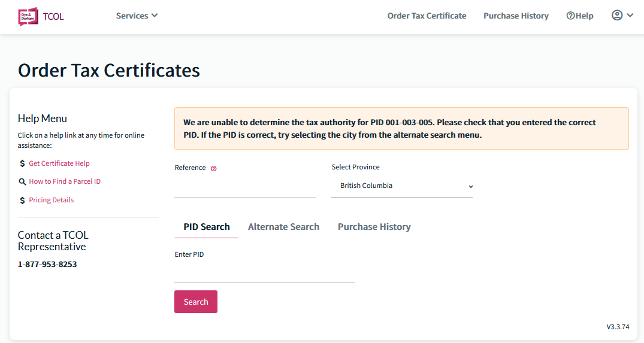Image resolution: width=644 pixels, height=343 pixels.
Task: Open How to Find a Parcel ID link
Action: 65,181
